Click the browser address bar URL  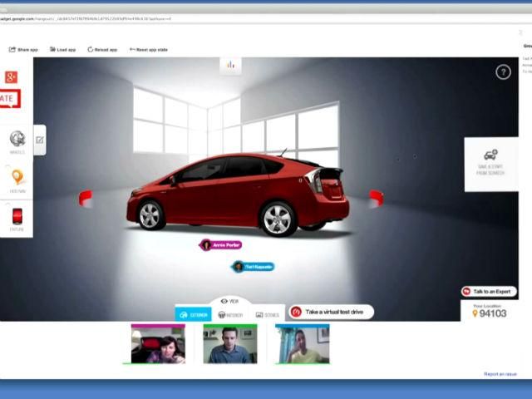(x=86, y=18)
